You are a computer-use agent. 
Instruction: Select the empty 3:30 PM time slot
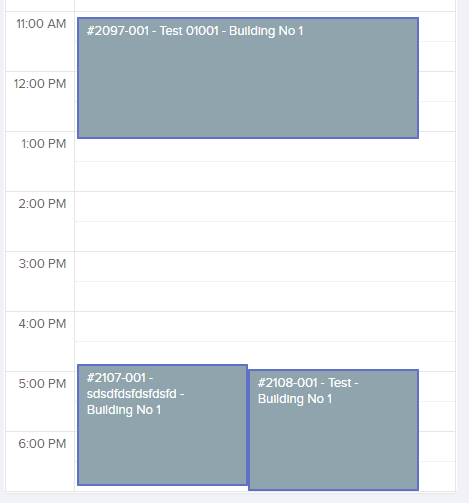[x=265, y=296]
